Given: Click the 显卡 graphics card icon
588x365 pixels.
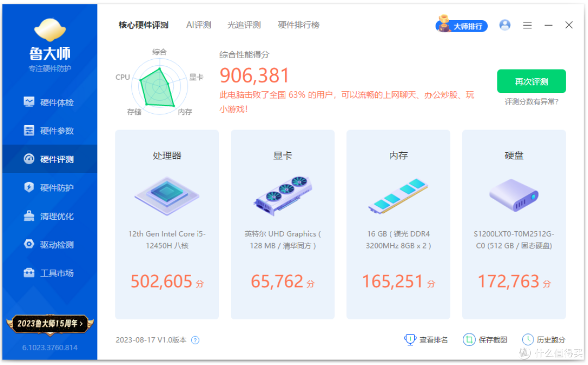Looking at the screenshot, I should (283, 196).
